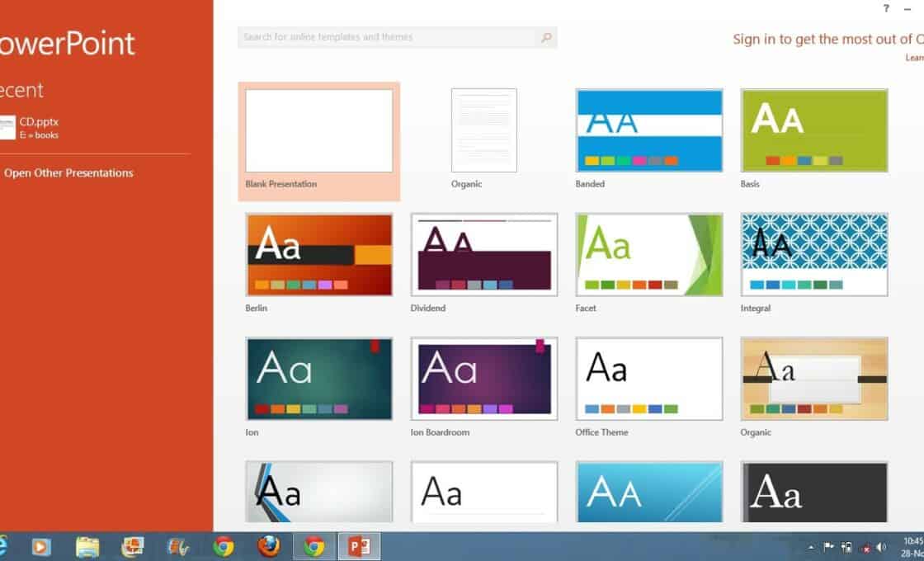Click the highlighted Chrome icon beside PowerPoint taskbar button
924x561 pixels.
(314, 546)
